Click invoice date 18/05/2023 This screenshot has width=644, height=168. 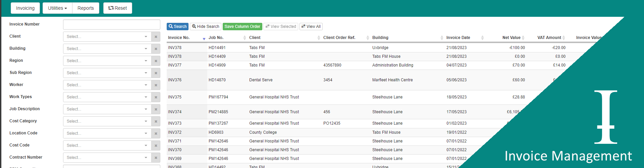[457, 97]
